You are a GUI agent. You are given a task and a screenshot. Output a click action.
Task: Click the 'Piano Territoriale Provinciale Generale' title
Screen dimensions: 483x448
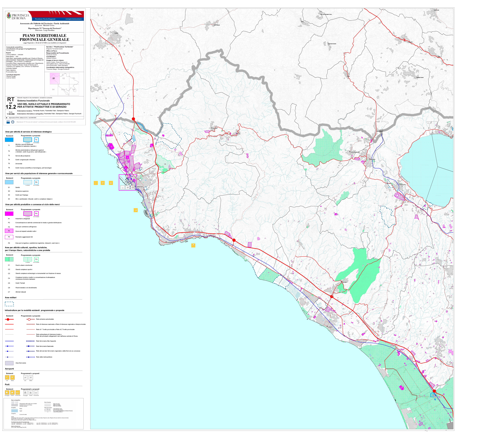point(44,38)
